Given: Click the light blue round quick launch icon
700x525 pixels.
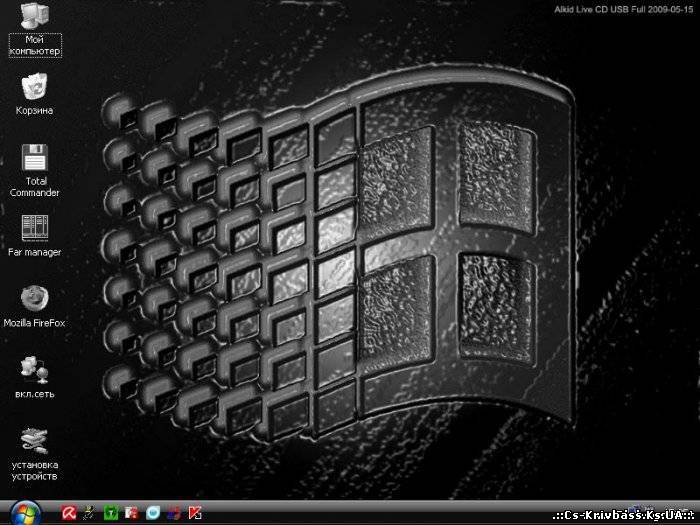Looking at the screenshot, I should point(153,513).
